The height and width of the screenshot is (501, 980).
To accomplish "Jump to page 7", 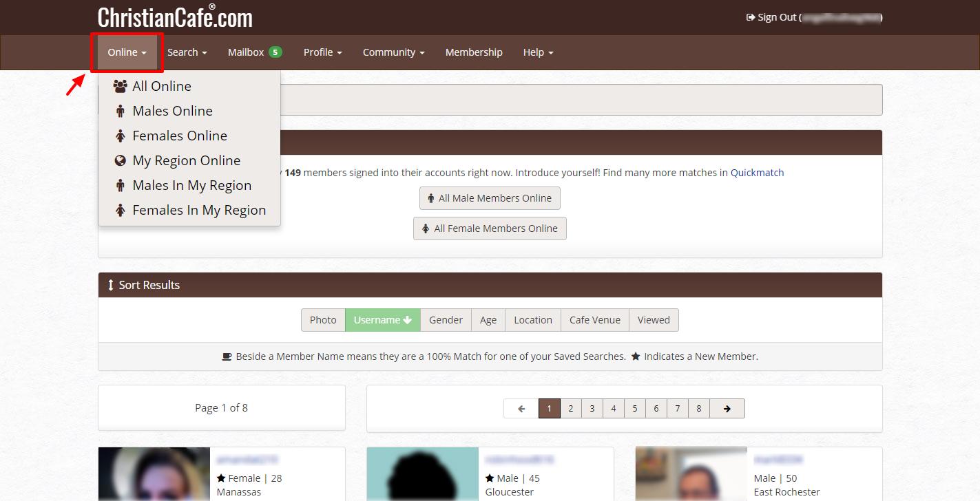I will (x=678, y=409).
